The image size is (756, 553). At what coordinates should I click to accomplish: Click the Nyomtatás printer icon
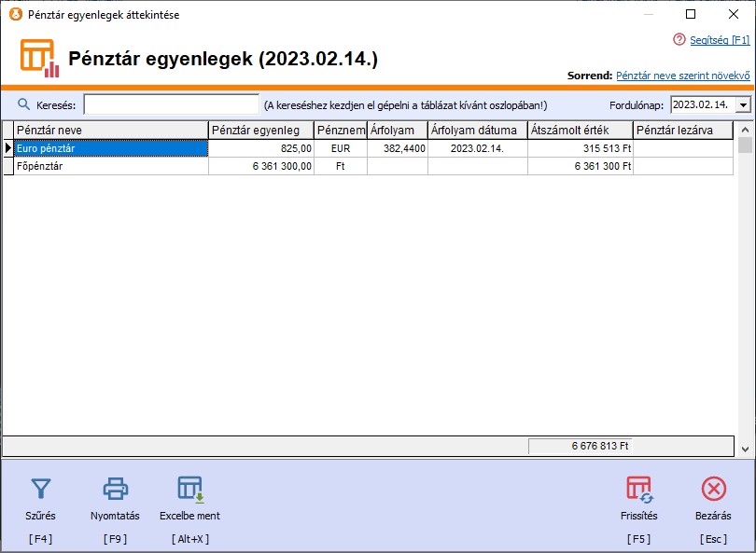(x=114, y=488)
